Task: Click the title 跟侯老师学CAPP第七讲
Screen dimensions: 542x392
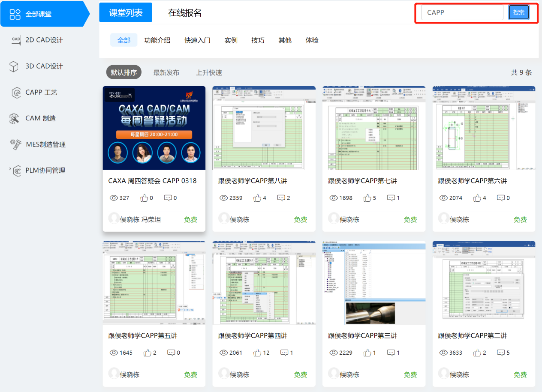Action: (363, 181)
